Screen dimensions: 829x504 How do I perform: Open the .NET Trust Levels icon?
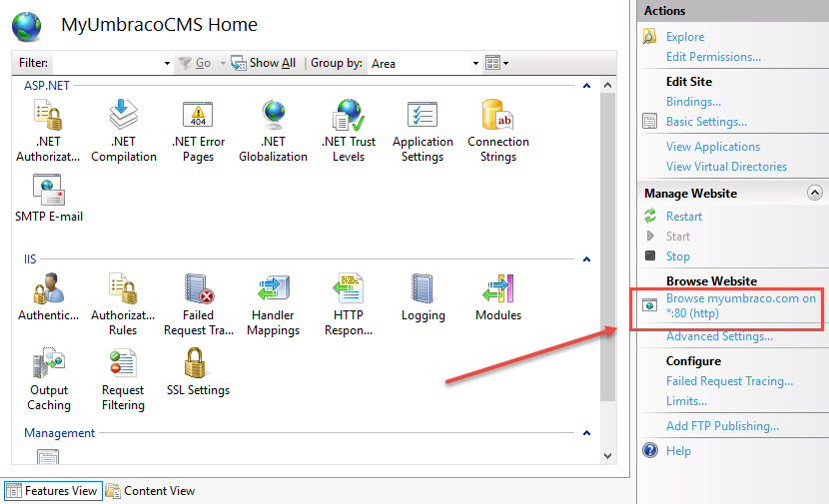[x=348, y=130]
